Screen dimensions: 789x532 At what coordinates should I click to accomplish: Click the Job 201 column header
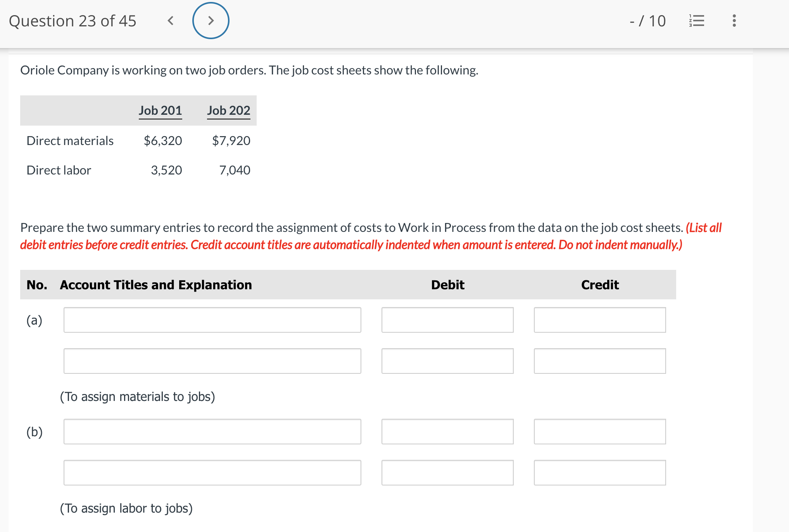(160, 111)
